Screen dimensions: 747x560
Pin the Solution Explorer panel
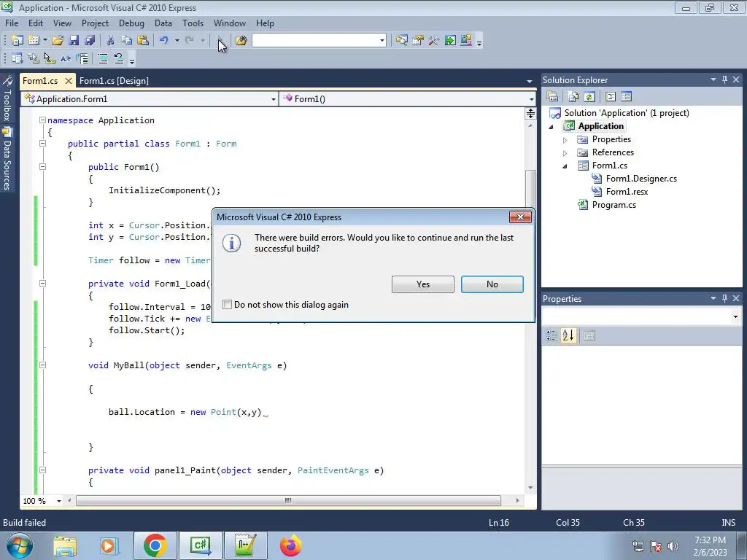pos(724,80)
